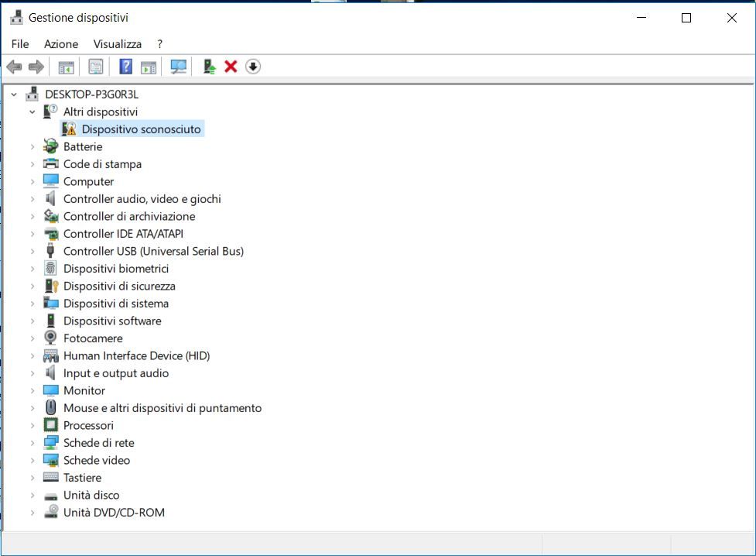Open the Azione menu

61,44
